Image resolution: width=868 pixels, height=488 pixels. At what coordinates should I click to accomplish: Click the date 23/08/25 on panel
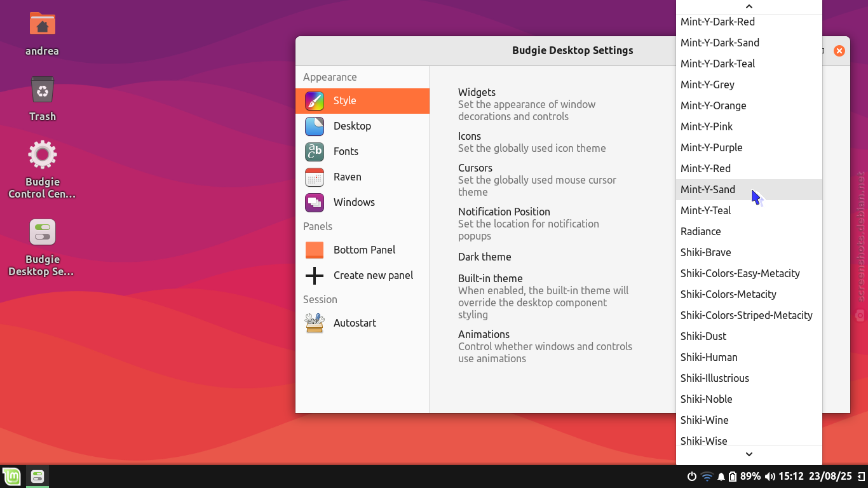point(831,476)
